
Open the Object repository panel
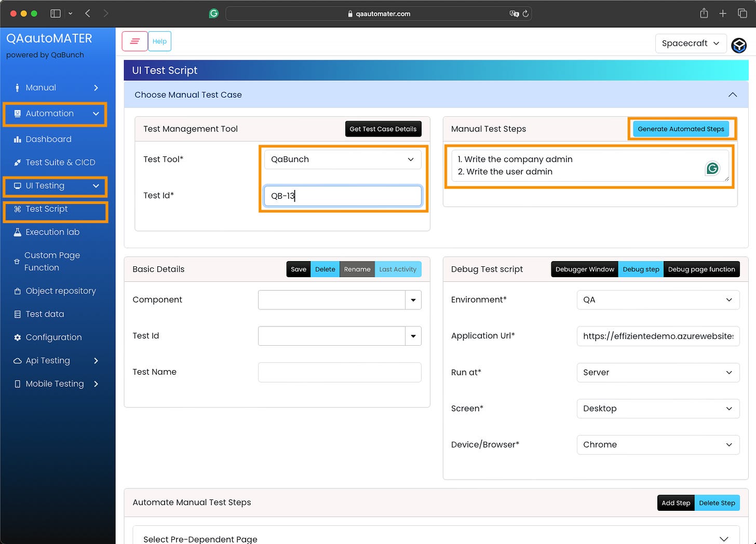point(60,291)
